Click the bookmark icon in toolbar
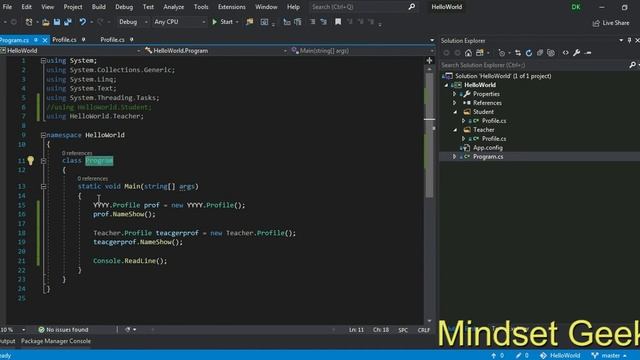The image size is (640, 360). pyautogui.click(x=338, y=22)
